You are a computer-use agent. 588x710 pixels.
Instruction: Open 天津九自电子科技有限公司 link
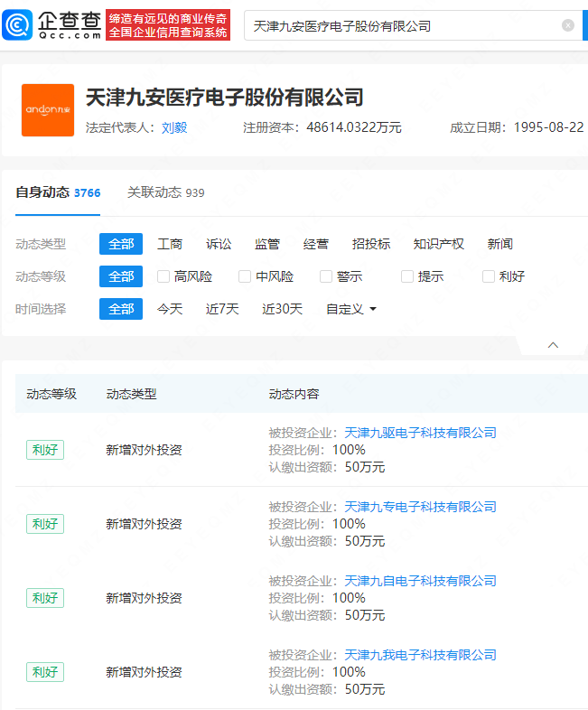(x=421, y=581)
